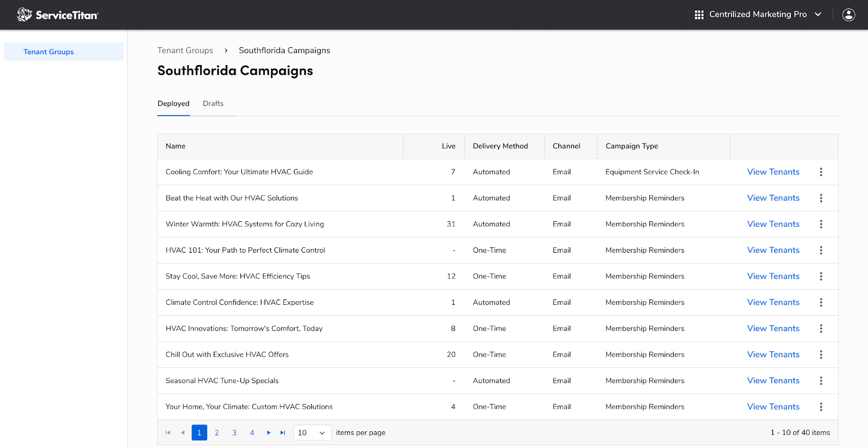Click '1 - 10 of 40 items' text
868x448 pixels.
(800, 433)
